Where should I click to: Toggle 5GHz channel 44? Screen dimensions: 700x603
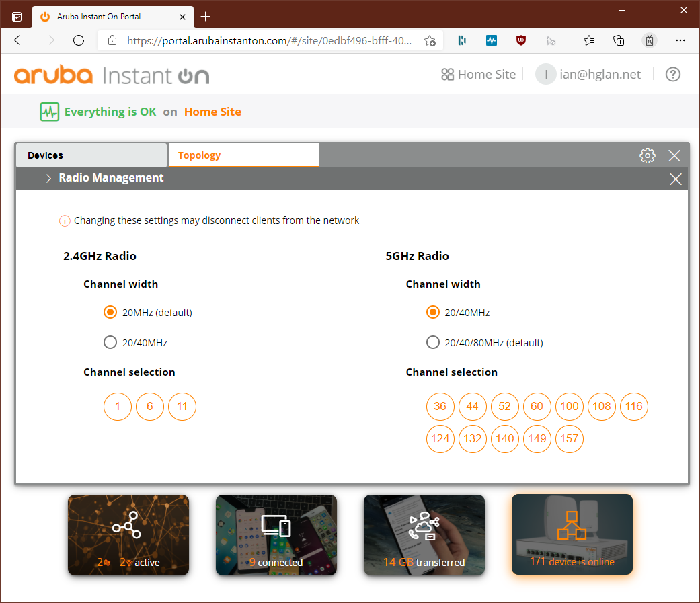pyautogui.click(x=472, y=406)
